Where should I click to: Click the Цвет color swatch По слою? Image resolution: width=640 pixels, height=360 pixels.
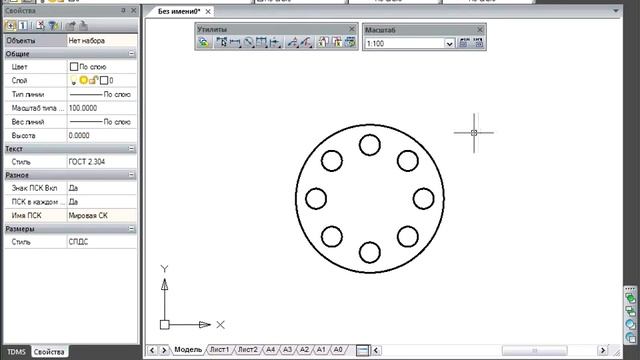pos(74,67)
